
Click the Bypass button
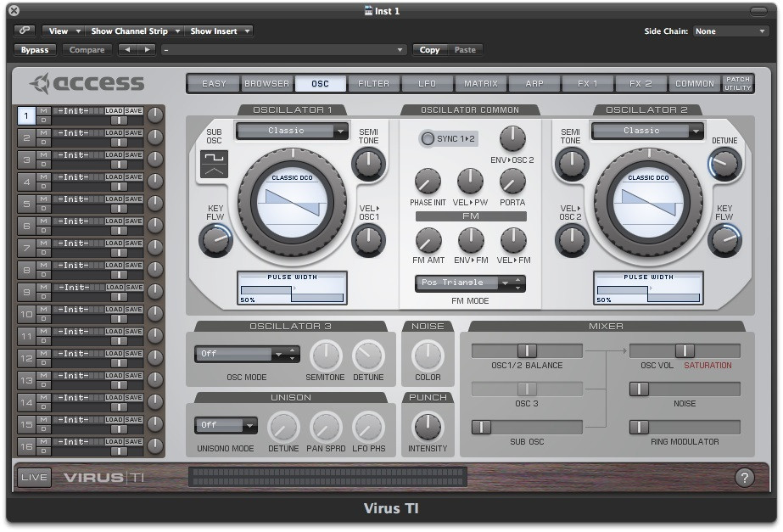pos(35,49)
